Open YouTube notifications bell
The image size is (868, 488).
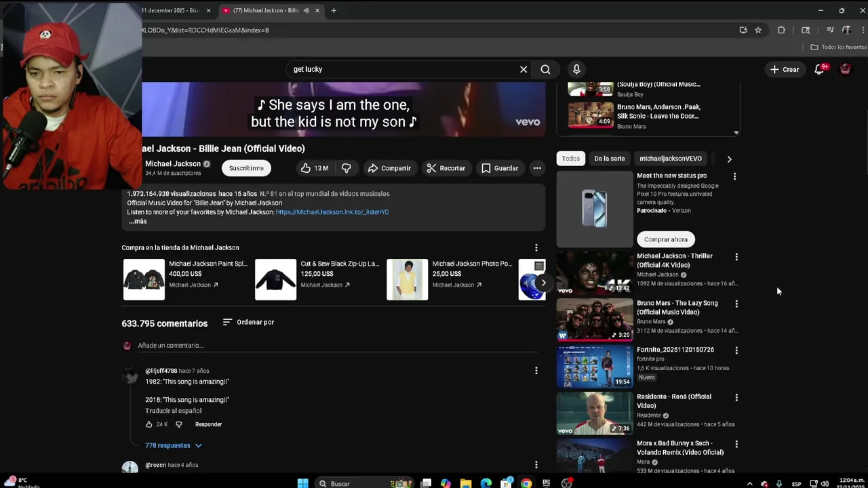pos(819,69)
